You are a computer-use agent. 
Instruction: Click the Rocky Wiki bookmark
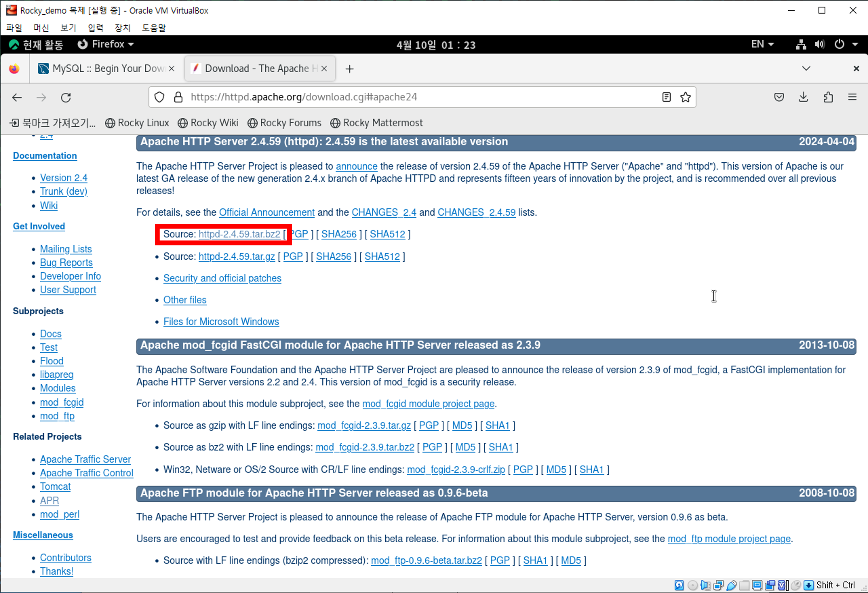[208, 123]
